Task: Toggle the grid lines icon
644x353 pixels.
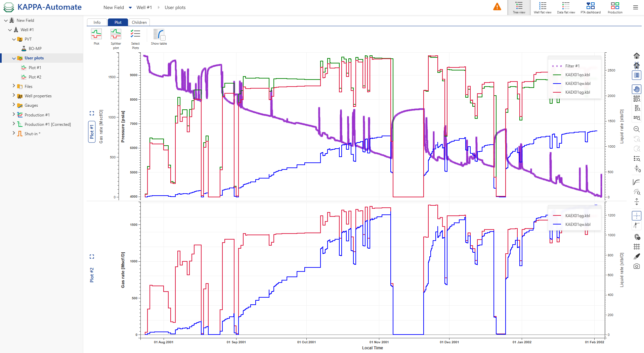Action: (637, 247)
